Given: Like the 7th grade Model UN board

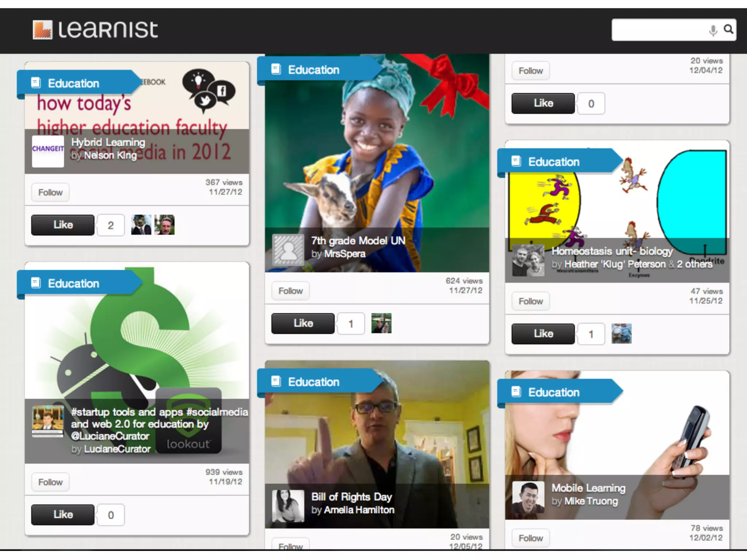Looking at the screenshot, I should [x=303, y=323].
